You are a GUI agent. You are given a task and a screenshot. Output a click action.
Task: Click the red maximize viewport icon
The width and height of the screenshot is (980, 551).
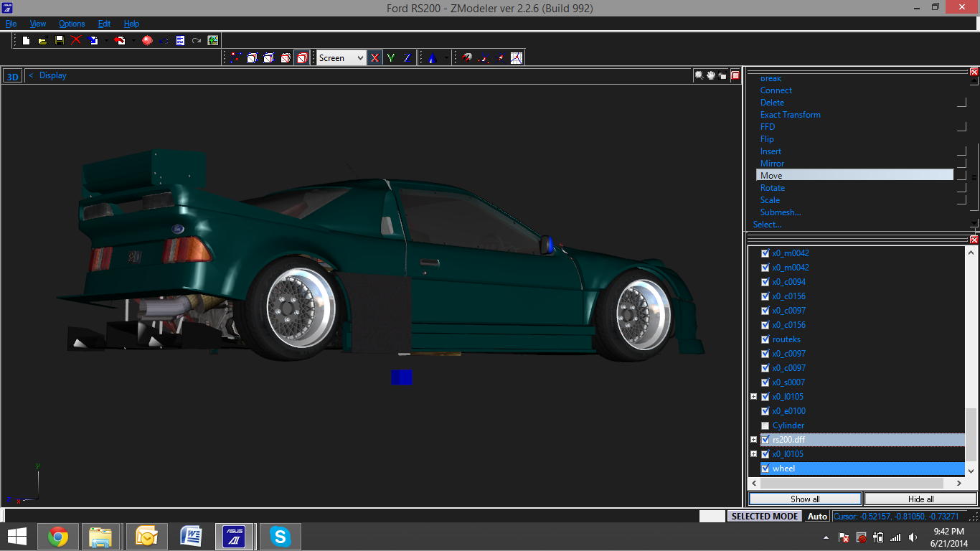(x=735, y=75)
